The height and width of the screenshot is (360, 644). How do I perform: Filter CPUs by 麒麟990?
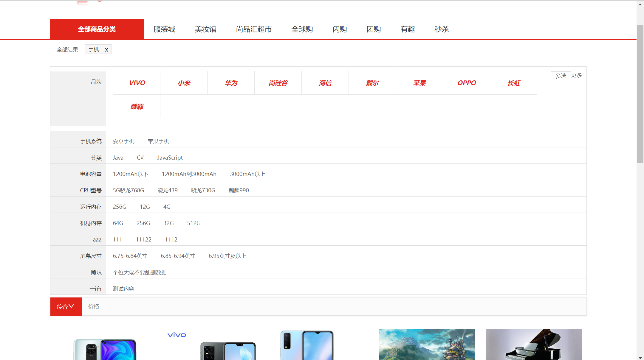pyautogui.click(x=239, y=190)
